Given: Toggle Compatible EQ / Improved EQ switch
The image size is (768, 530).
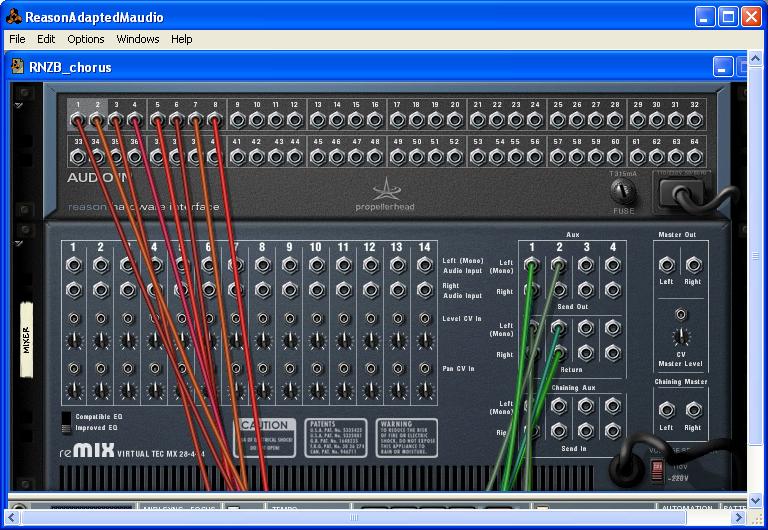Looking at the screenshot, I should (66, 423).
